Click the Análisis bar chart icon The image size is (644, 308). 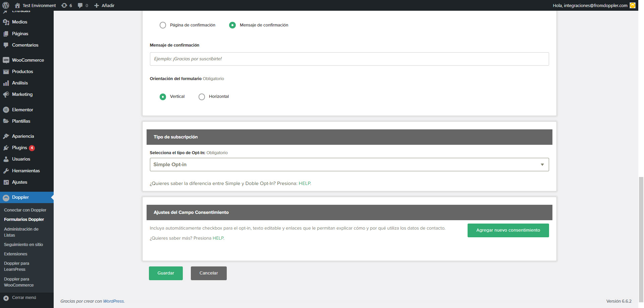pos(6,83)
